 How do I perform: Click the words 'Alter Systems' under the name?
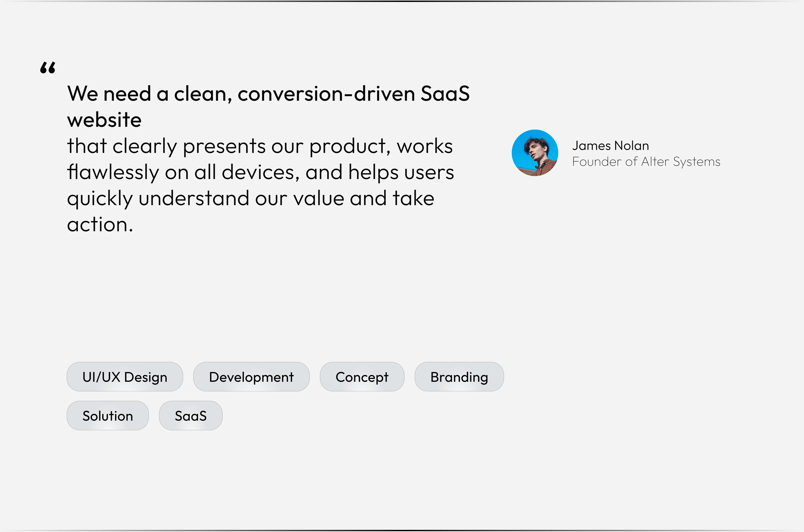coord(680,162)
